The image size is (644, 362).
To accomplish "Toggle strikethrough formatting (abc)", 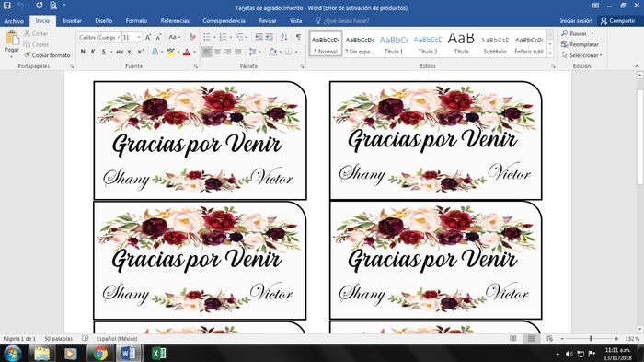I will coord(120,52).
